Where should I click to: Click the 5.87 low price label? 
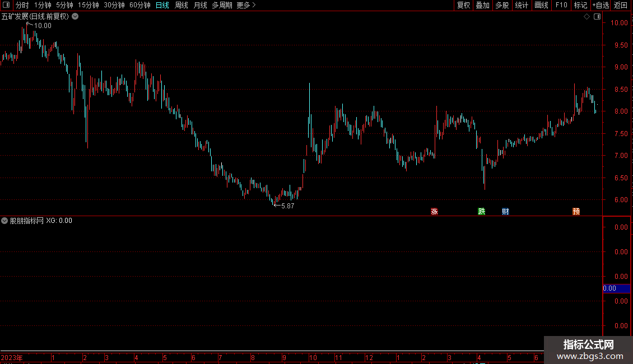point(288,206)
